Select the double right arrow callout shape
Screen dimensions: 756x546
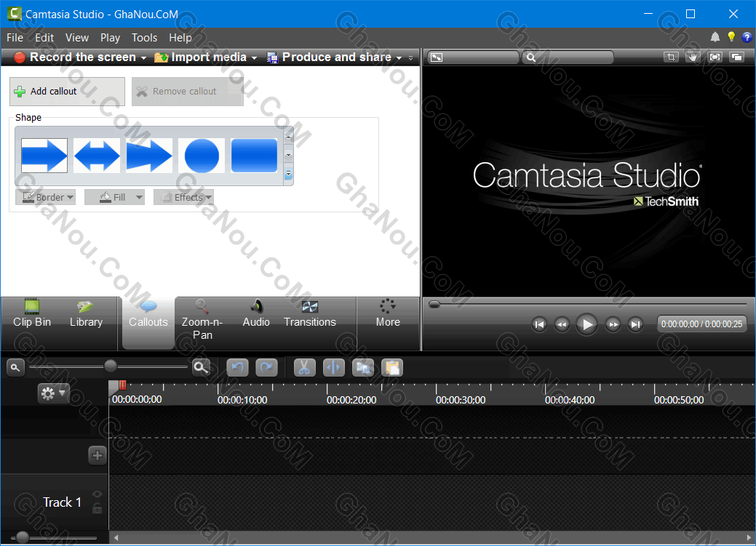coord(149,156)
